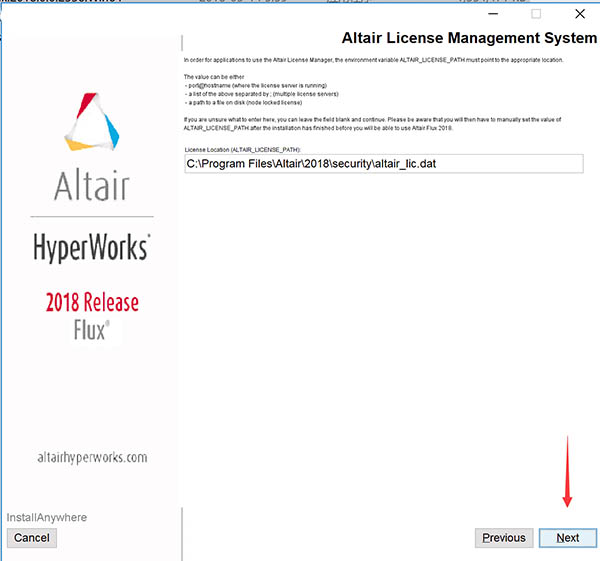Click the Flux product label
Viewport: 600px width, 561px height.
pyautogui.click(x=91, y=330)
